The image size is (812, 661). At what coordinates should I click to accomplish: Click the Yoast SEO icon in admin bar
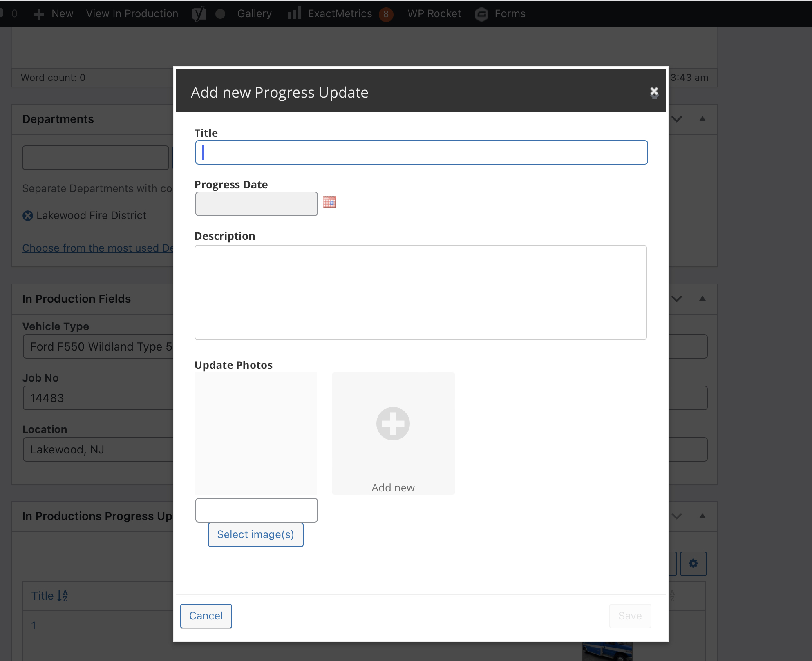click(x=199, y=14)
